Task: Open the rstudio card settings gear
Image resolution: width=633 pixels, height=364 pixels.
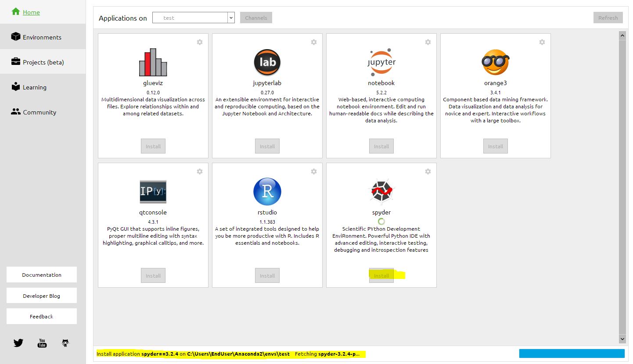Action: (x=314, y=171)
